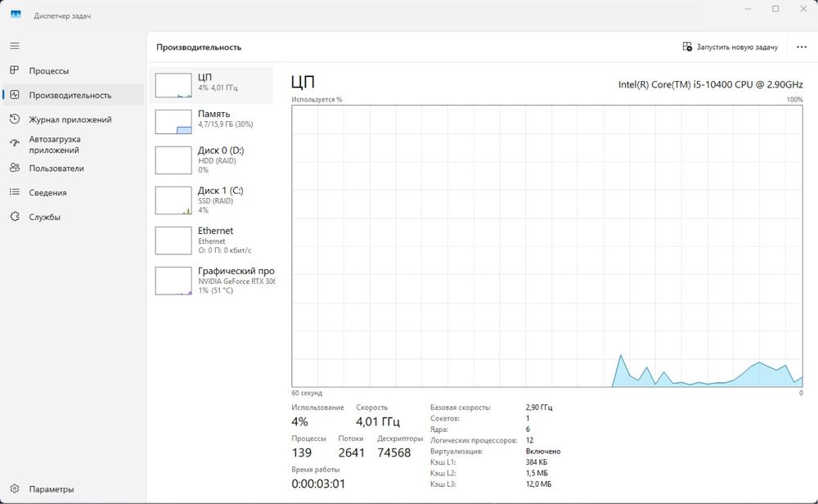Click the Память resource label
Image resolution: width=818 pixels, height=504 pixels.
click(213, 114)
